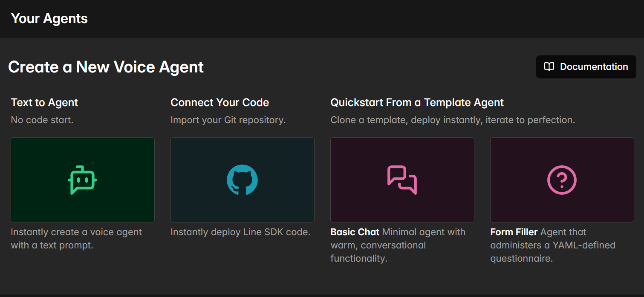This screenshot has width=644, height=297.
Task: Click the 'No code start' subtitle
Action: point(42,120)
